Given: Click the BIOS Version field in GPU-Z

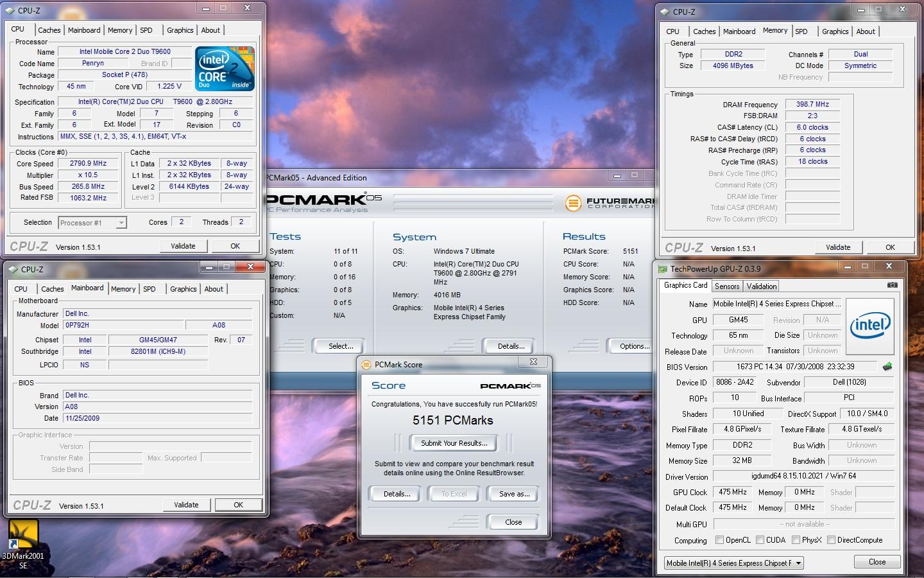Looking at the screenshot, I should coord(794,367).
